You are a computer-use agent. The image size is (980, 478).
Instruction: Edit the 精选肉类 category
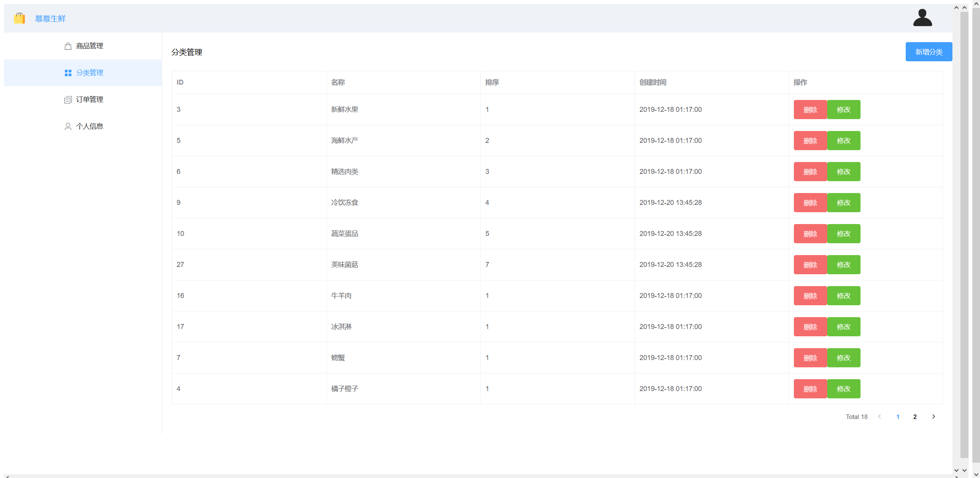[x=844, y=172]
